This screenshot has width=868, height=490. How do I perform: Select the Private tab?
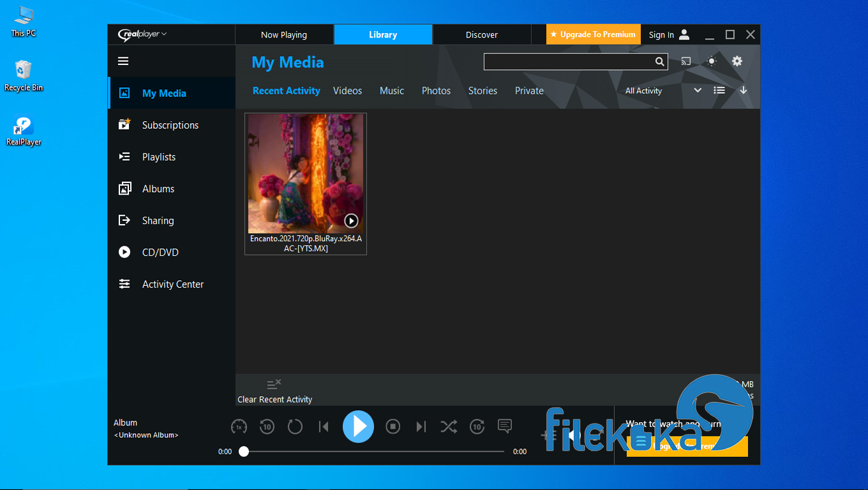(529, 91)
